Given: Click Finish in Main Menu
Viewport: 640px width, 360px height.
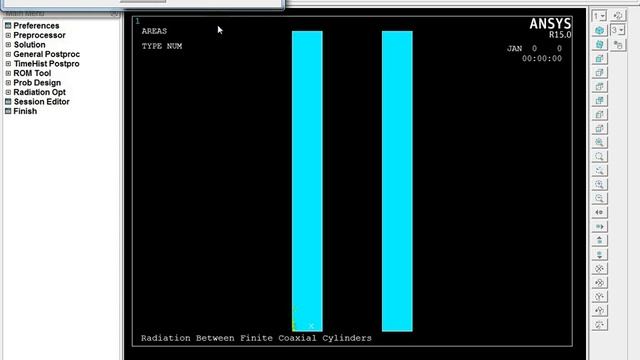Looking at the screenshot, I should click(x=25, y=111).
